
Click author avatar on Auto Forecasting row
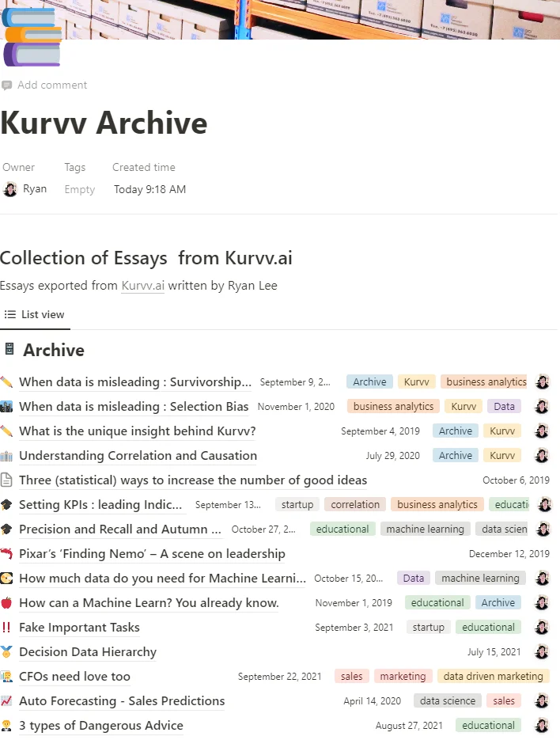542,701
